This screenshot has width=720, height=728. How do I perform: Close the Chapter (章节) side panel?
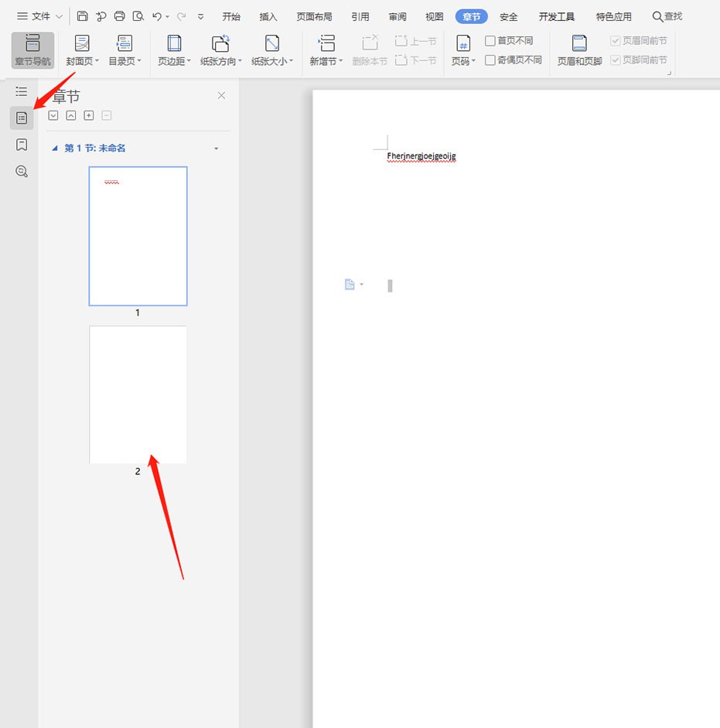(x=222, y=96)
